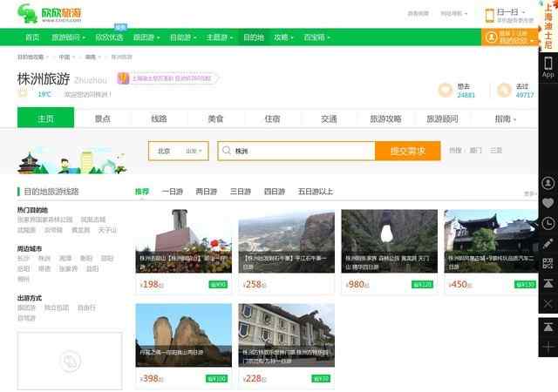The image size is (558, 392).
Task: Open the ¥450 ancient town tour thumbnail
Action: coord(491,241)
